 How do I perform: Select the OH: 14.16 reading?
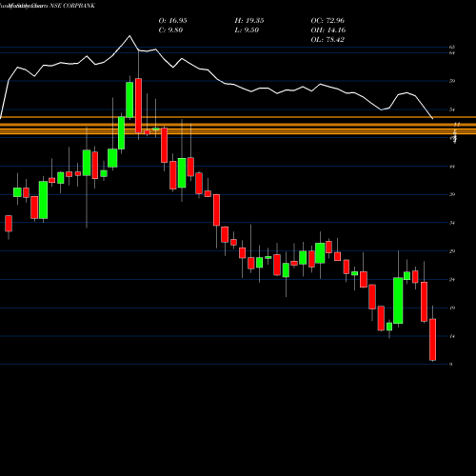tap(328, 30)
